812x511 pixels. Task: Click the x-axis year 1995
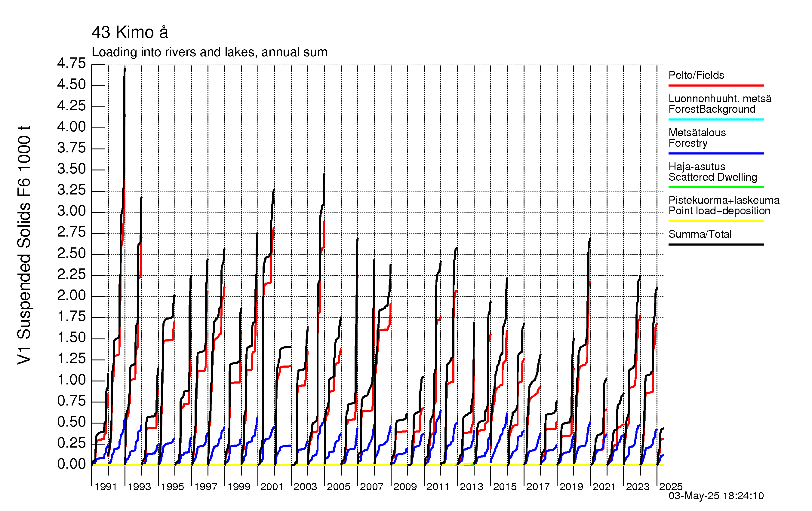point(172,487)
